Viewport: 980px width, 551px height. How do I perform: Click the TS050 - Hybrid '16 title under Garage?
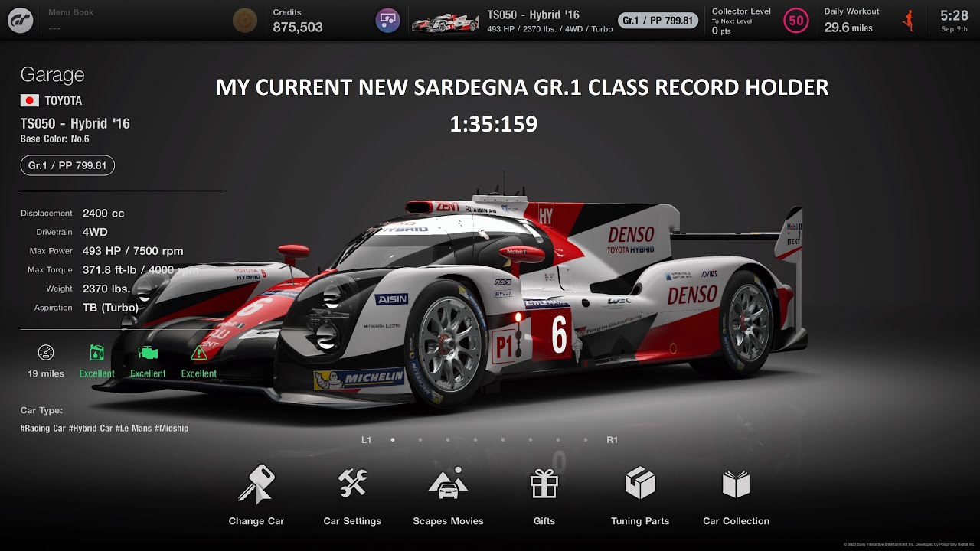[x=75, y=124]
